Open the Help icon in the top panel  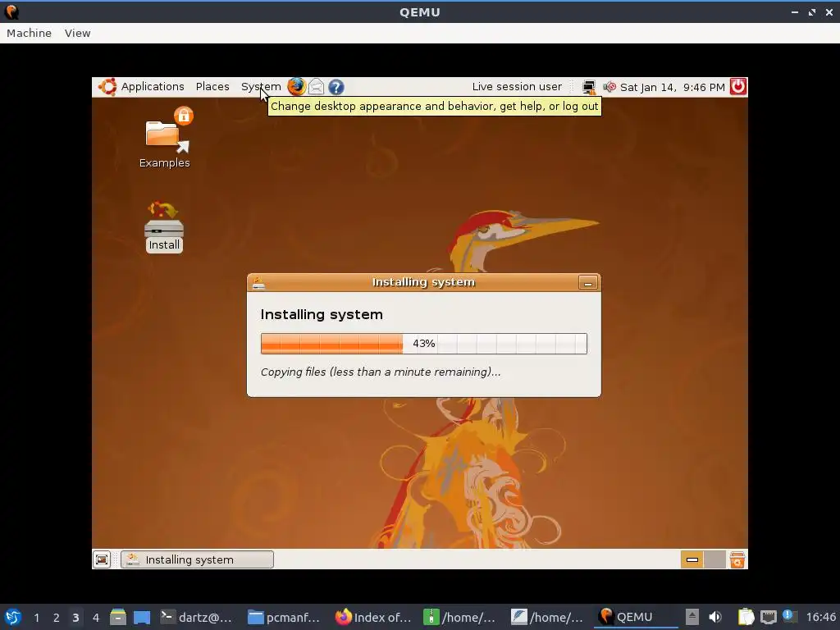coord(336,87)
